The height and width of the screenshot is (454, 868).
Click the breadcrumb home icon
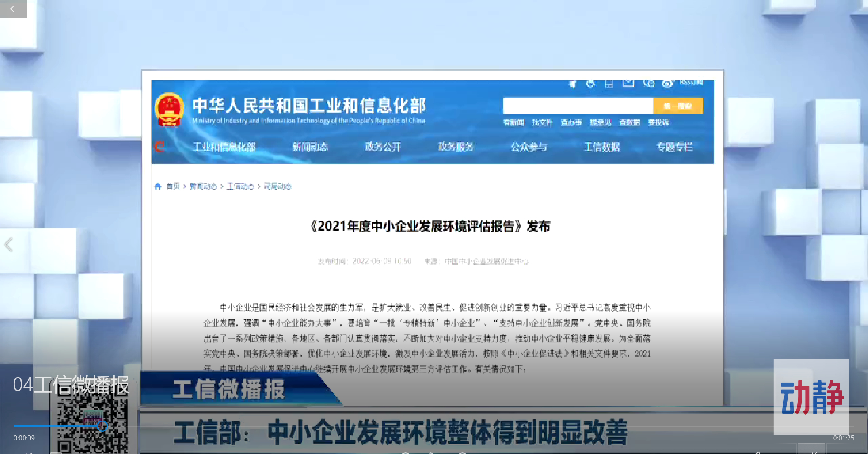(x=158, y=186)
